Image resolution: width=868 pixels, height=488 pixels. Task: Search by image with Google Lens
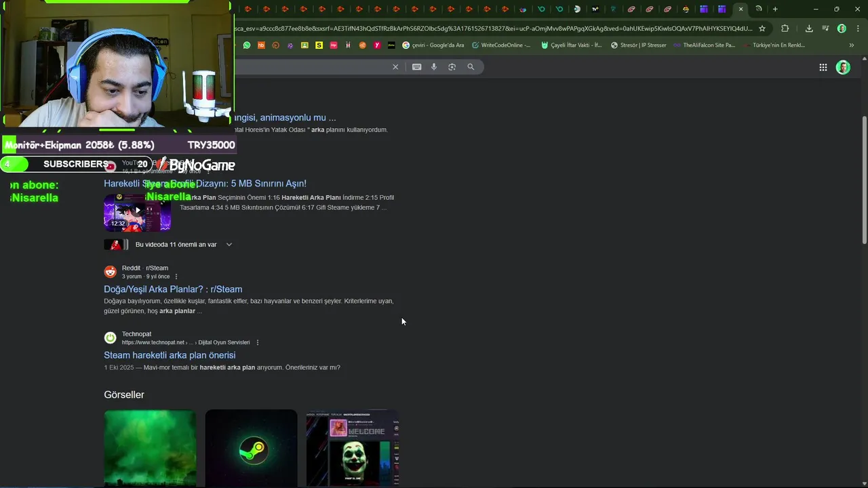point(452,66)
